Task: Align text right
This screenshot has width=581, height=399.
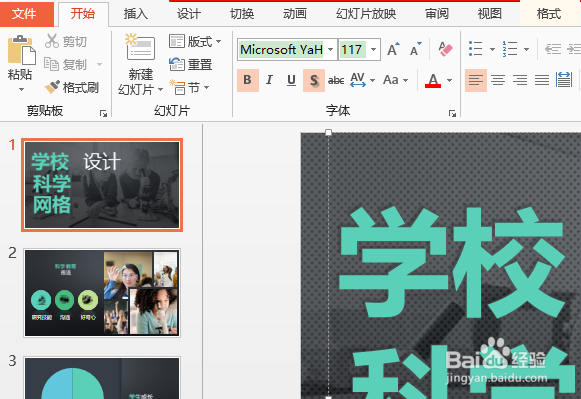Action: [x=520, y=80]
